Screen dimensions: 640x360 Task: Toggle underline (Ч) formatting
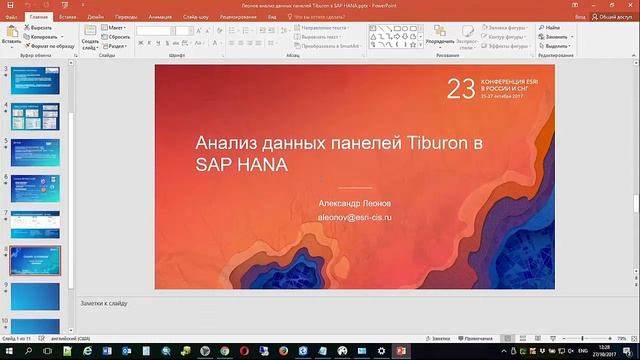(158, 43)
